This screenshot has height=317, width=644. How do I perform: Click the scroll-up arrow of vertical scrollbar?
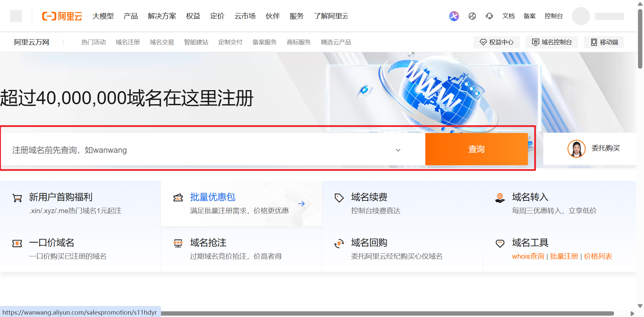coord(640,4)
